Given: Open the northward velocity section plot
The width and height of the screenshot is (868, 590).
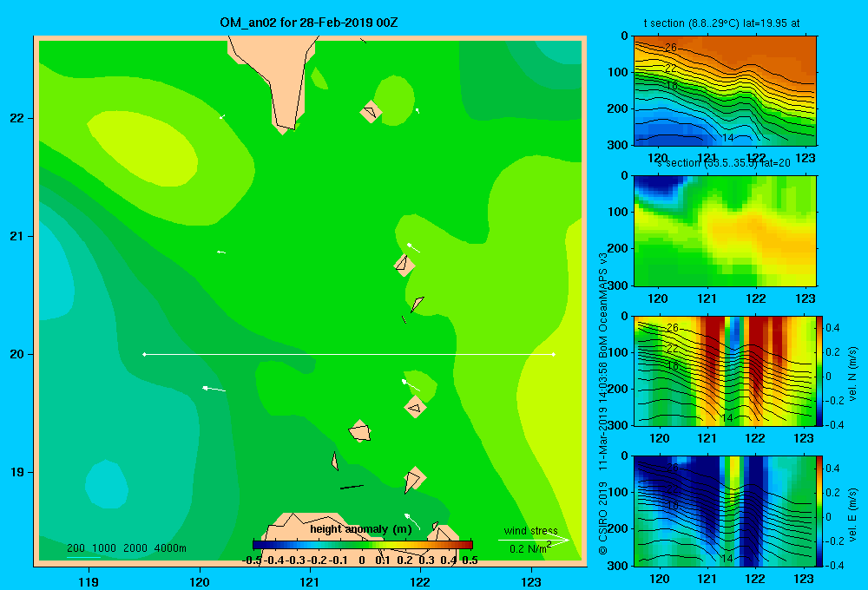Looking at the screenshot, I should tap(725, 370).
